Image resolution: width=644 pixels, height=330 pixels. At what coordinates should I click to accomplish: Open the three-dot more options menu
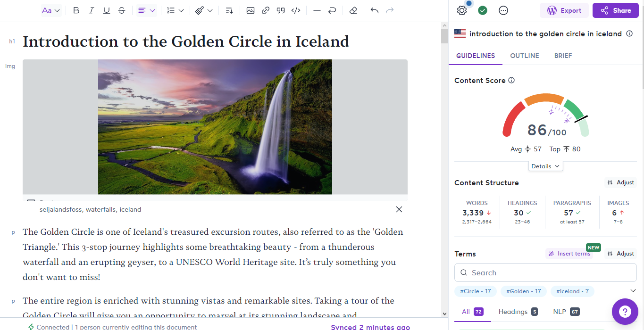[503, 10]
